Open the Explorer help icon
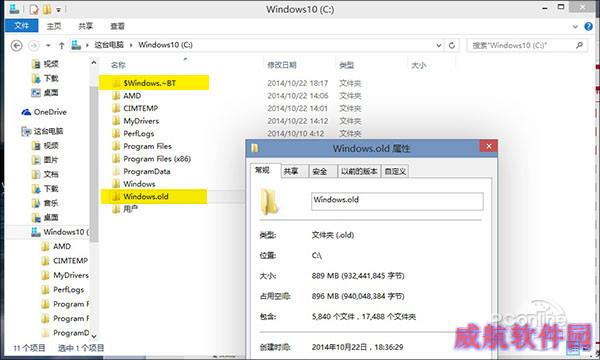The height and width of the screenshot is (360, 600). (589, 26)
